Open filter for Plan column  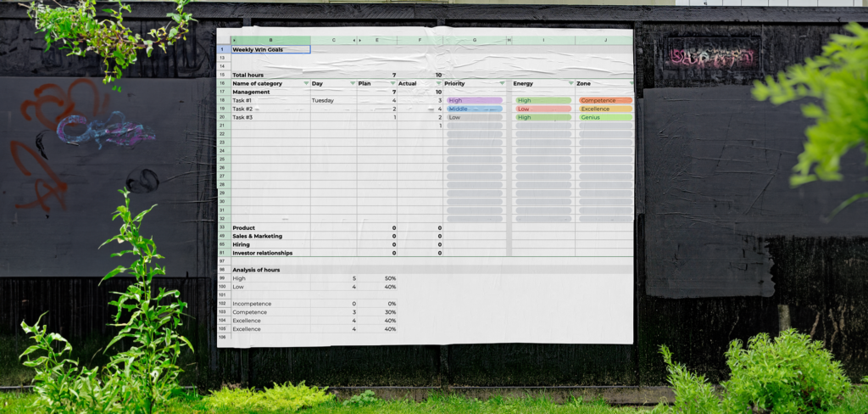tap(392, 84)
